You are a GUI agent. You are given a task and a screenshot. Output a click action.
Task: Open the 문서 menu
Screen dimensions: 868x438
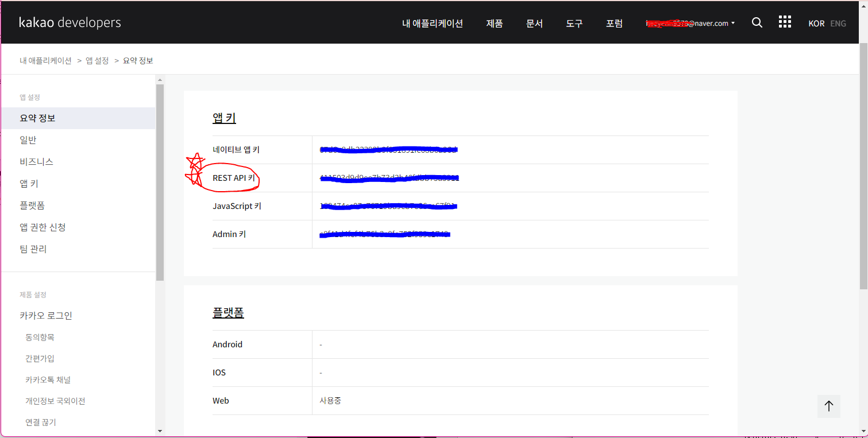click(x=534, y=24)
